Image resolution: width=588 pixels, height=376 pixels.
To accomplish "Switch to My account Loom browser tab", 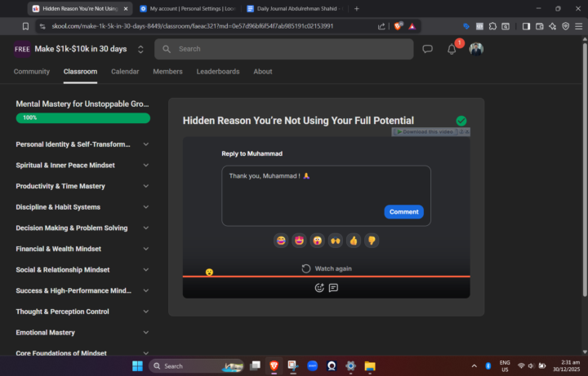I will coord(187,9).
